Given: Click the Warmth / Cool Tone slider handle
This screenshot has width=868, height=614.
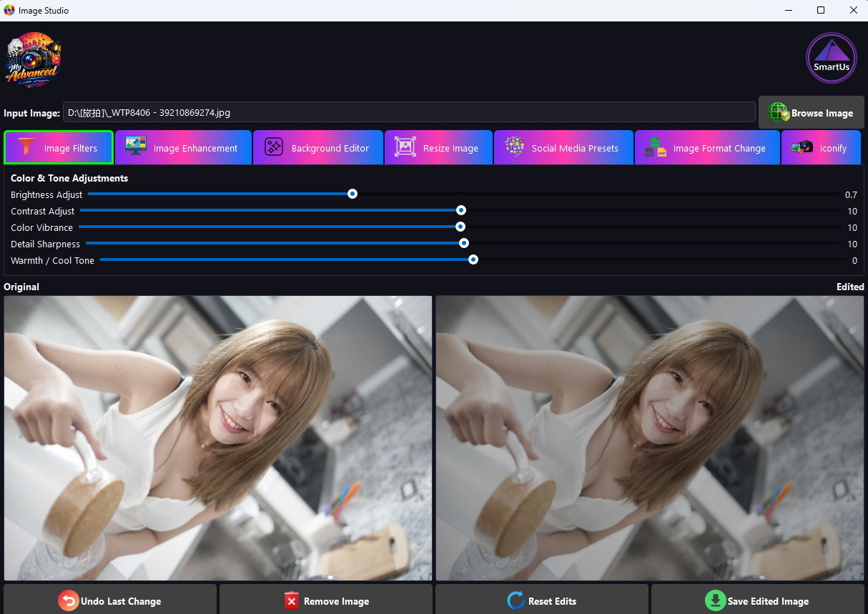Looking at the screenshot, I should tap(473, 259).
